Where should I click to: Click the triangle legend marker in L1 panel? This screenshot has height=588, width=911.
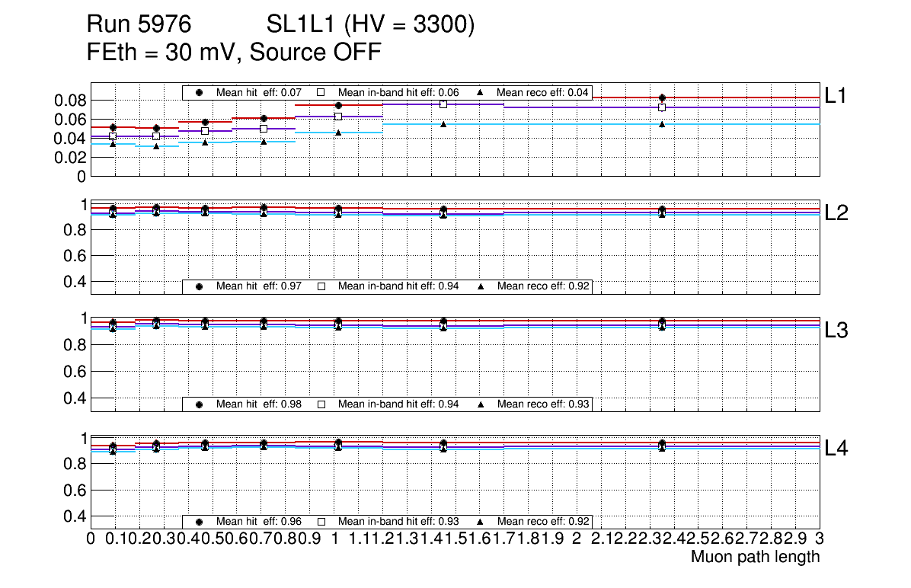[x=481, y=93]
